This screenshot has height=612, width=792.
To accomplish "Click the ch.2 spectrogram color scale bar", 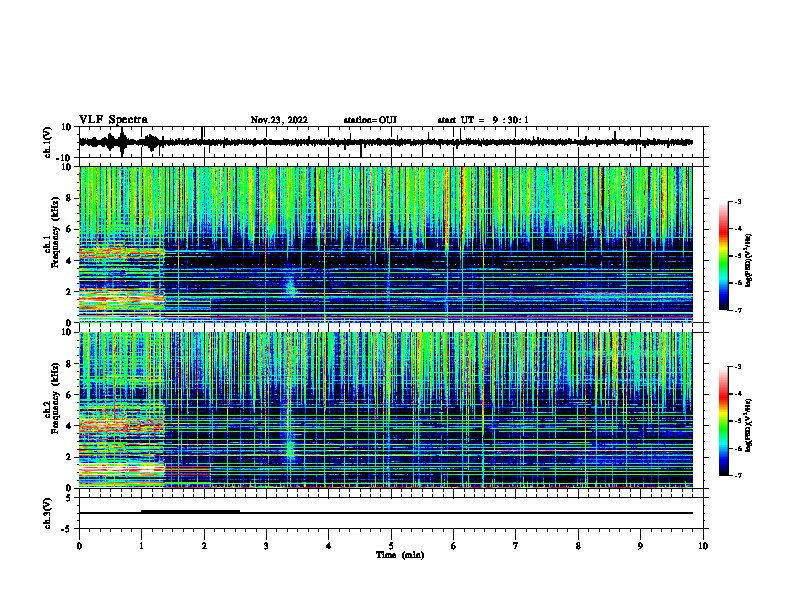I will 724,421.
